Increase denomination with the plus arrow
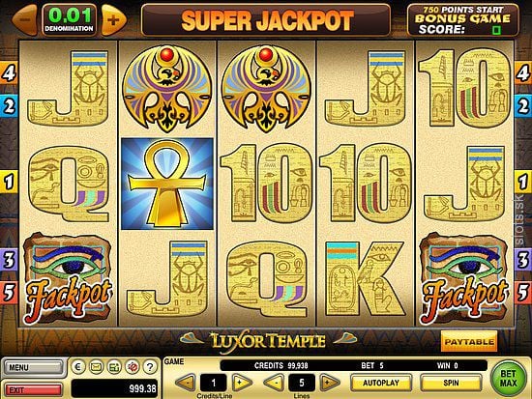The height and width of the screenshot is (399, 532). pos(114,20)
